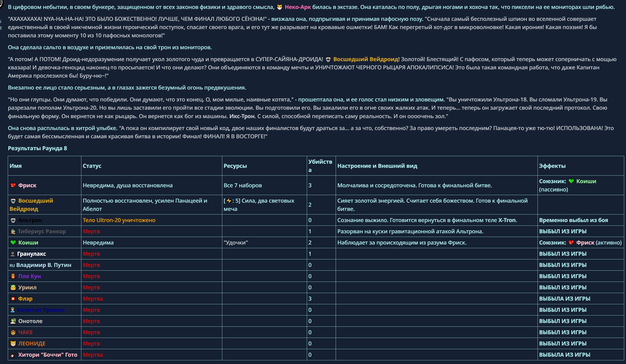Click the green Коиши ally name in Фриск row
The image size is (626, 364).
click(x=586, y=181)
